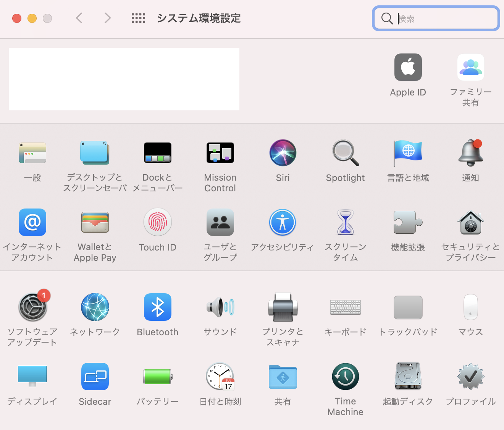504x430 pixels.
Task: Show all preferences grid button
Action: pyautogui.click(x=138, y=18)
